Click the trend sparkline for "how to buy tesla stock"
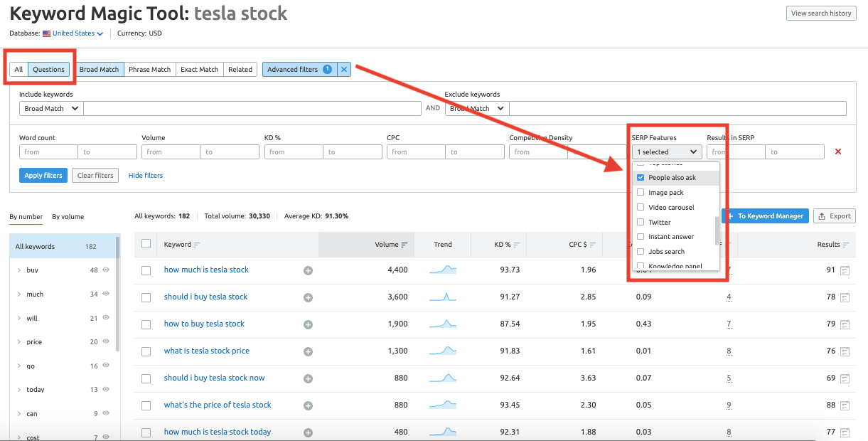This screenshot has width=868, height=441. [x=442, y=324]
